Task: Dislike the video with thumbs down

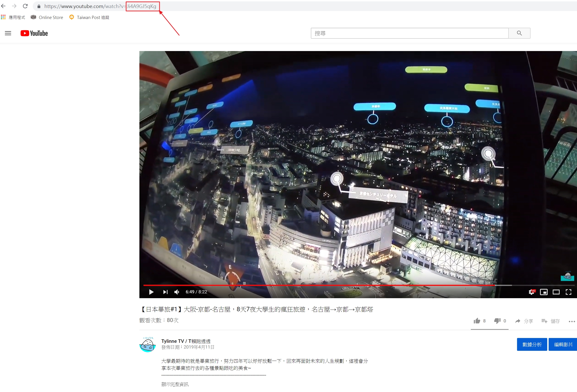Action: coord(497,321)
